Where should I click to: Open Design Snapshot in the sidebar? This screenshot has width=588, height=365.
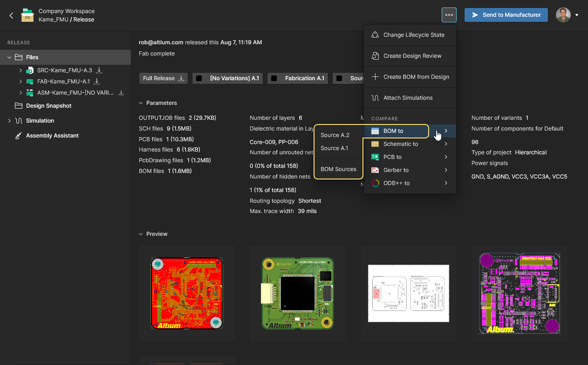(48, 106)
